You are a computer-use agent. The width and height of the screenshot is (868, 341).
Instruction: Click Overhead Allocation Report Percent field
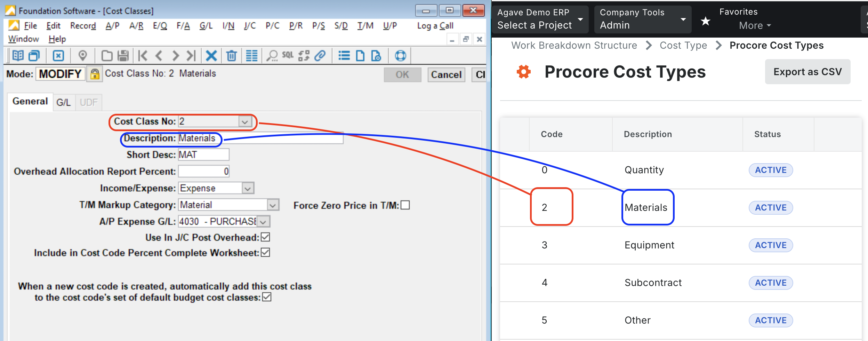203,172
